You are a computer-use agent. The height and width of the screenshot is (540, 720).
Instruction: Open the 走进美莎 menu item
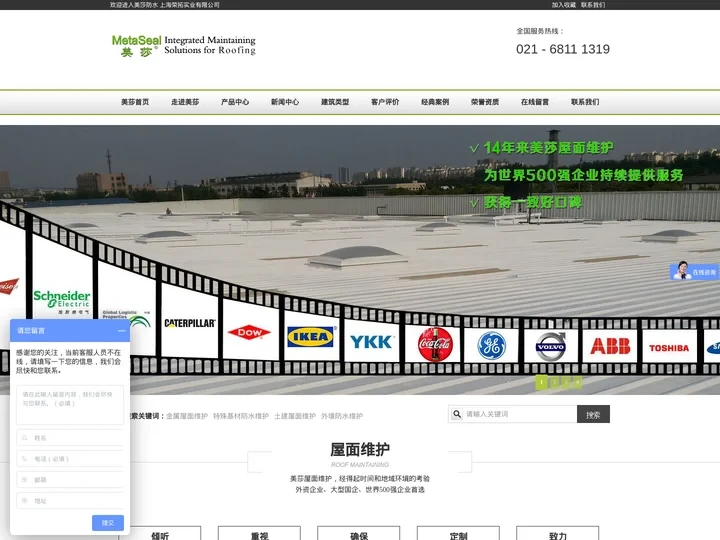pyautogui.click(x=185, y=102)
